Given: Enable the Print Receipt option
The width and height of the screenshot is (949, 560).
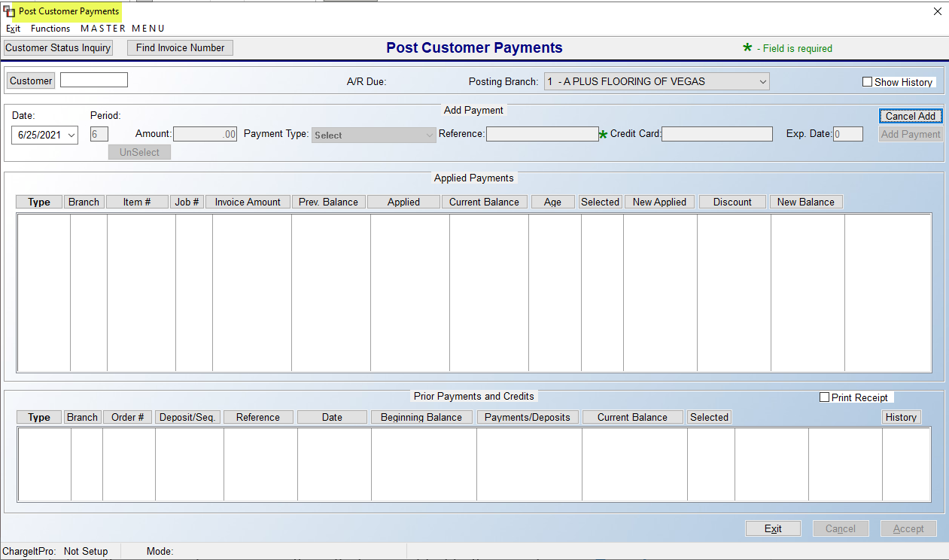Looking at the screenshot, I should point(824,397).
